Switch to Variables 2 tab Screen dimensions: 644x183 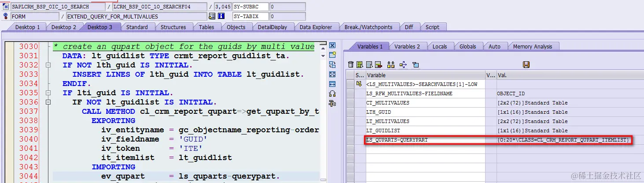407,46
